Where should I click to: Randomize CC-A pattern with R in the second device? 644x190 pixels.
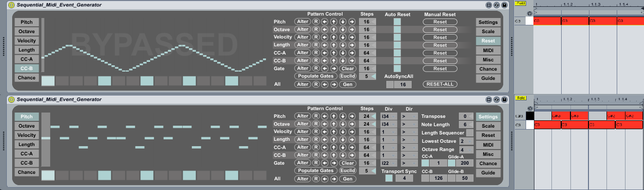point(316,148)
